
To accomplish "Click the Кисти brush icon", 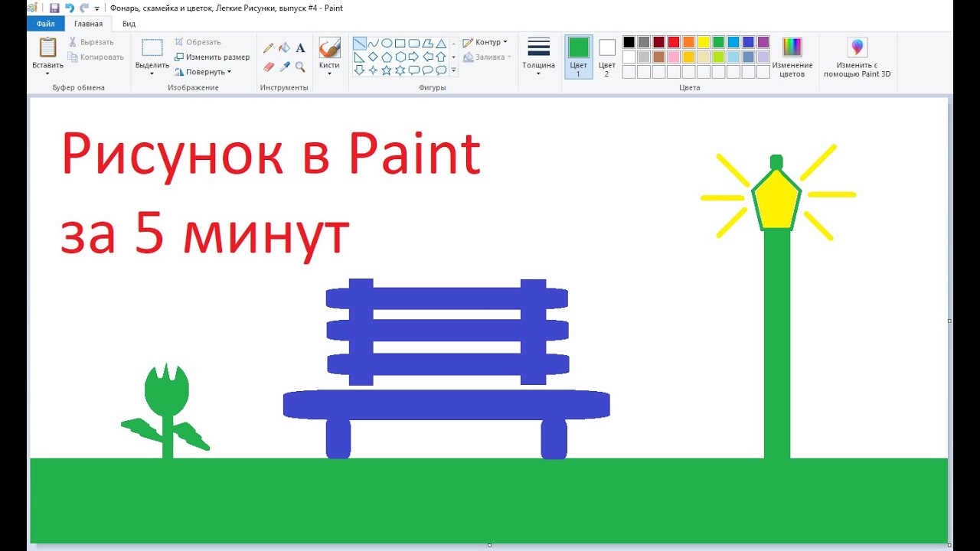I will 329,47.
